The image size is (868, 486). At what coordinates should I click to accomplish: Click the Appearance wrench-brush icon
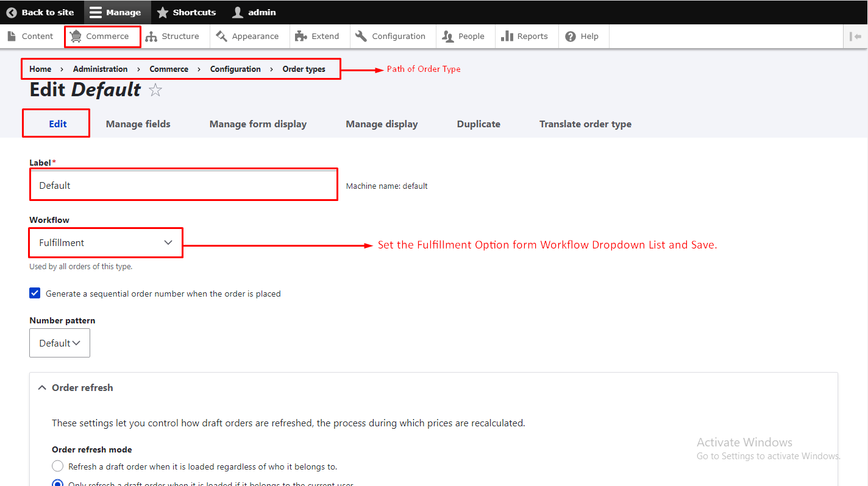(x=222, y=37)
